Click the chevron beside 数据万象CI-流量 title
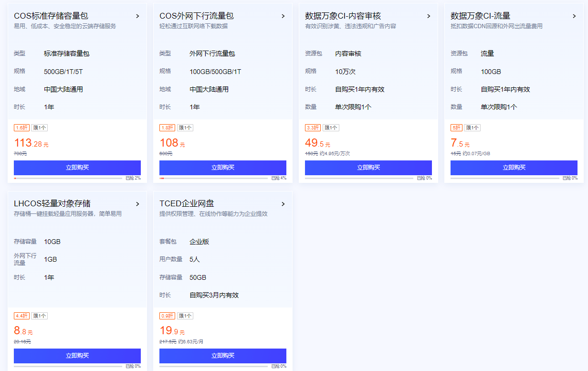This screenshot has width=588, height=371. point(574,16)
